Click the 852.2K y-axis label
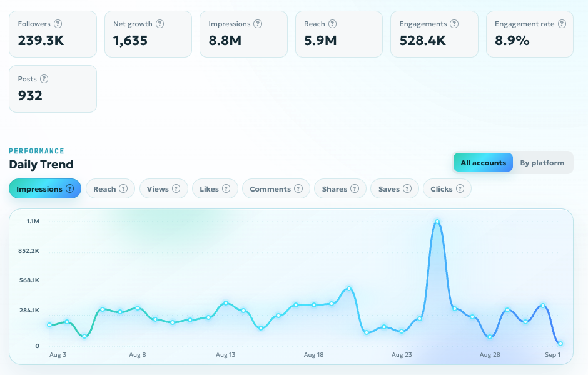This screenshot has height=375, width=588. tap(29, 251)
